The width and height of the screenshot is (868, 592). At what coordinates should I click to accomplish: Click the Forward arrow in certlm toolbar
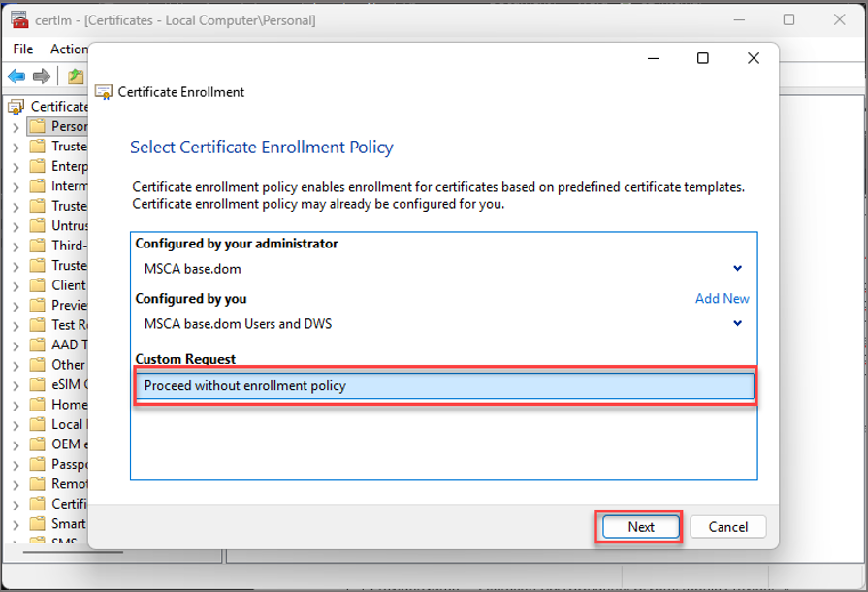coord(42,76)
